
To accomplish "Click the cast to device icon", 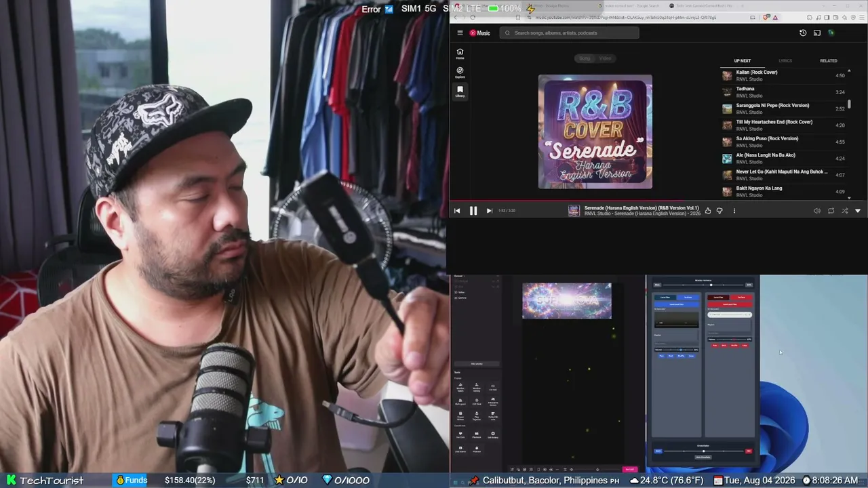I will (817, 33).
